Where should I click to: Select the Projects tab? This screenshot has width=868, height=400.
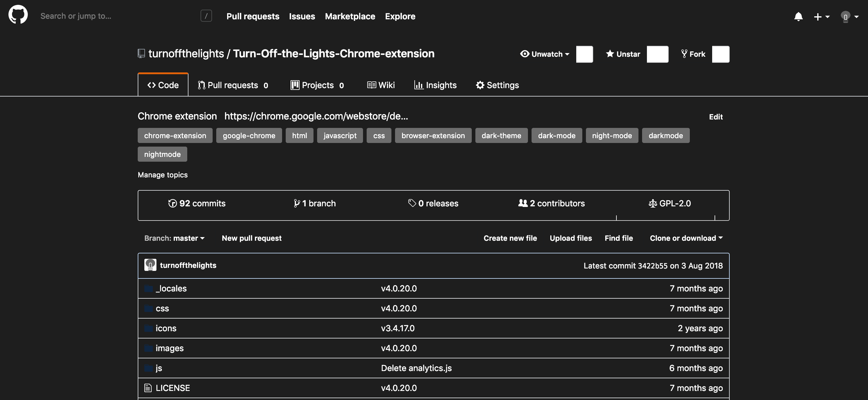[317, 85]
